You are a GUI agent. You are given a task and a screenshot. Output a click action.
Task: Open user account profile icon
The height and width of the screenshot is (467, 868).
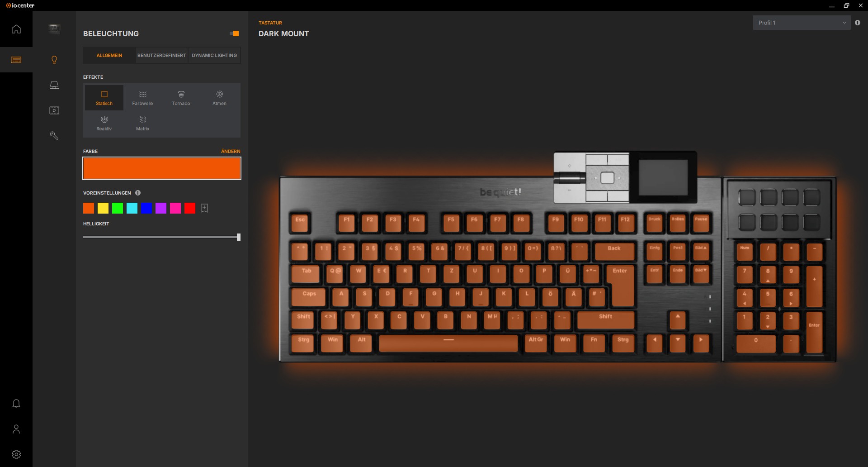pyautogui.click(x=16, y=429)
